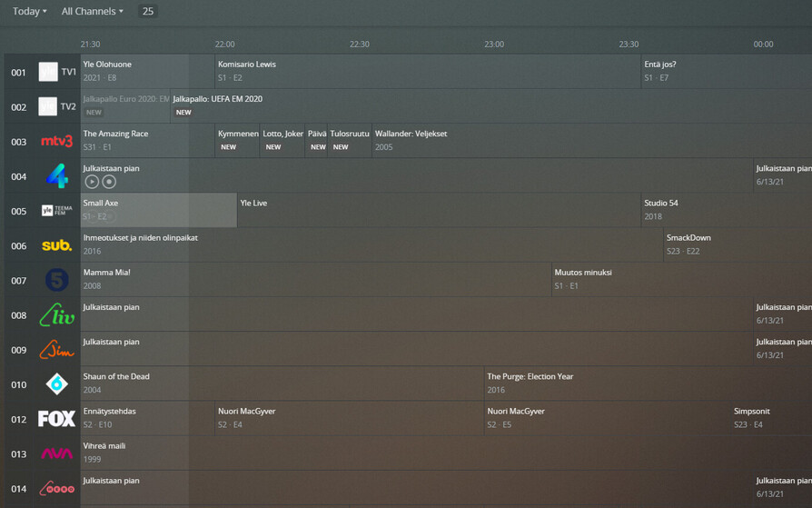This screenshot has width=812, height=508.
Task: Open Ennätystehdas S2 E10
Action: point(147,419)
